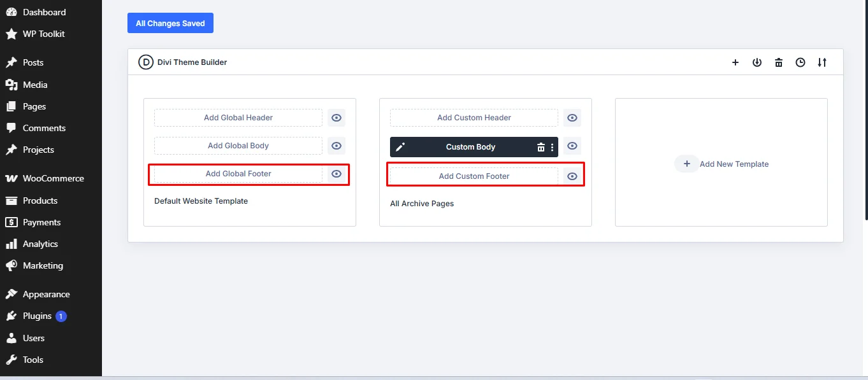Viewport: 868px width, 380px height.
Task: Click the Dashboard gauge icon in sidebar
Action: tap(11, 12)
